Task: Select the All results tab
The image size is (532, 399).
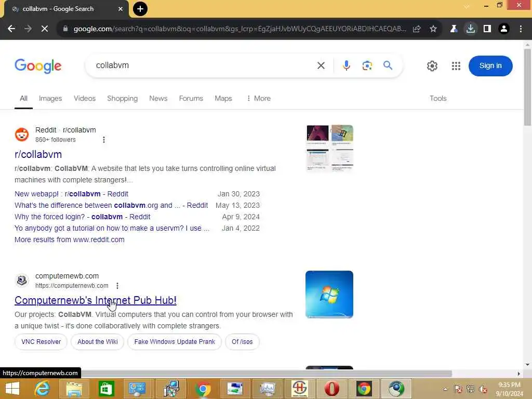Action: click(x=23, y=98)
